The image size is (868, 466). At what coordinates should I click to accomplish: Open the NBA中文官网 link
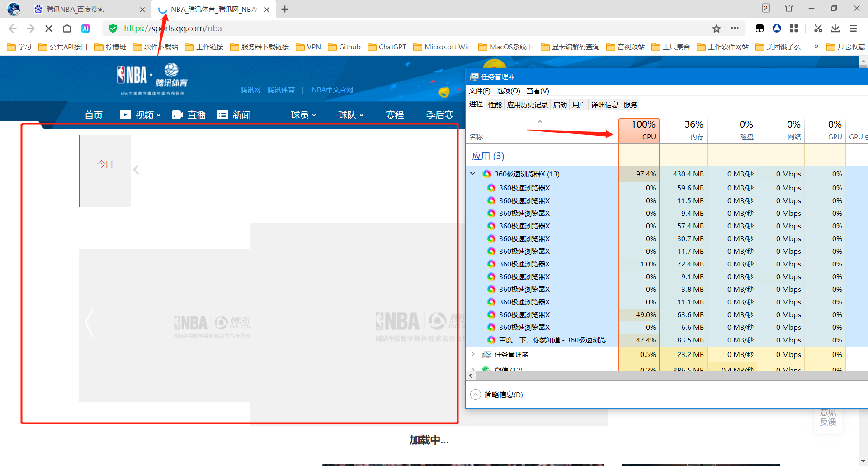pyautogui.click(x=332, y=90)
